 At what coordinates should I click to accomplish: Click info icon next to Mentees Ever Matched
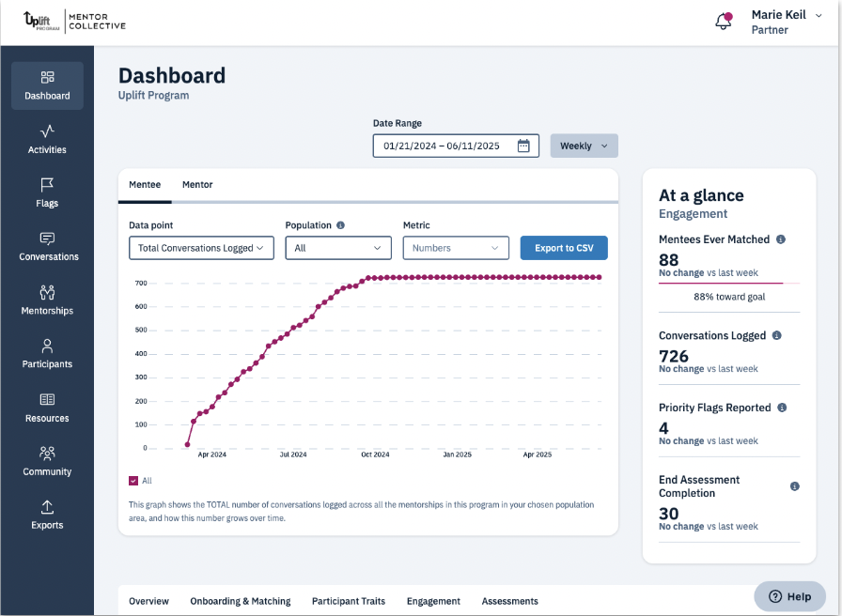pyautogui.click(x=781, y=239)
